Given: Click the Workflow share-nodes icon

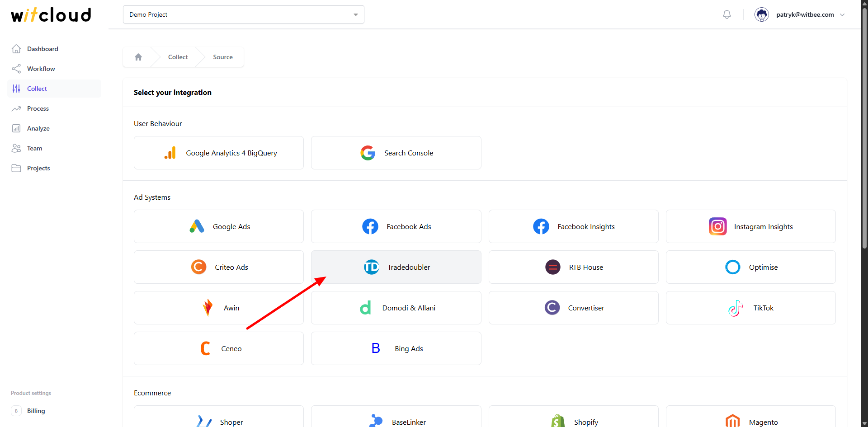Looking at the screenshot, I should click(16, 69).
